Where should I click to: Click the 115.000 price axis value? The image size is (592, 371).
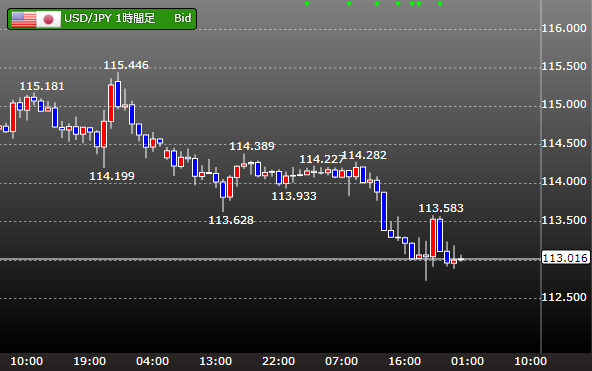coord(564,105)
